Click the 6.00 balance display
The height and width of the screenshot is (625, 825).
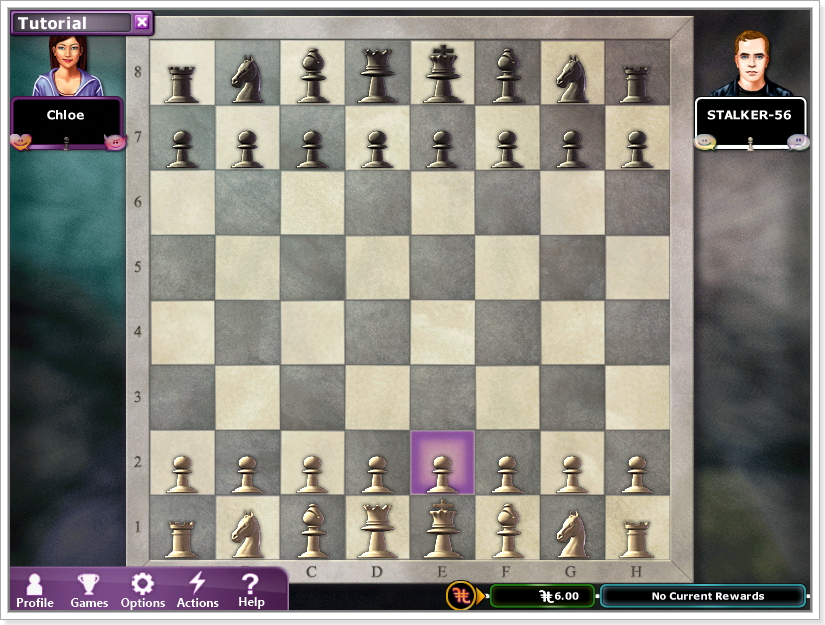543,596
